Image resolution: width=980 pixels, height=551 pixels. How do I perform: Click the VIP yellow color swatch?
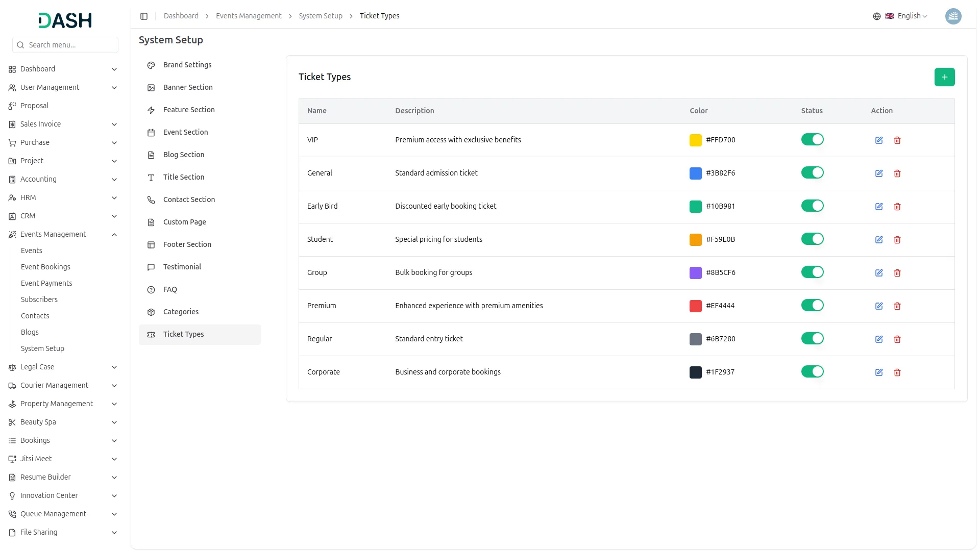(695, 140)
